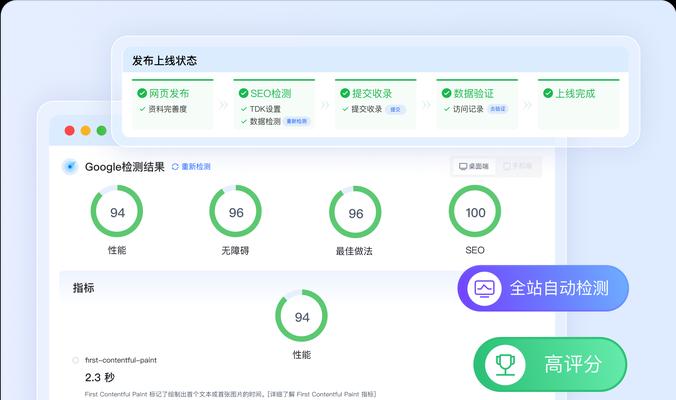676x400 pixels.
Task: Click the SEO score gauge showing 100
Action: (x=475, y=211)
